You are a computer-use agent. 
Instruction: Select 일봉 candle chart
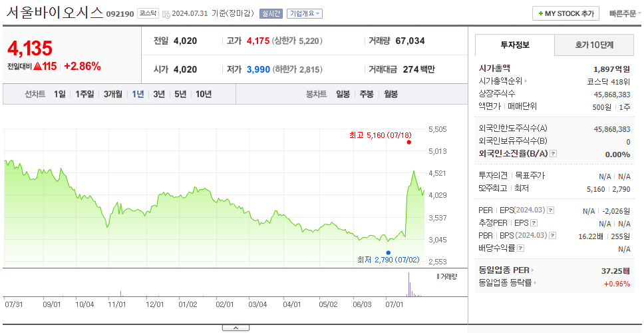(x=343, y=94)
